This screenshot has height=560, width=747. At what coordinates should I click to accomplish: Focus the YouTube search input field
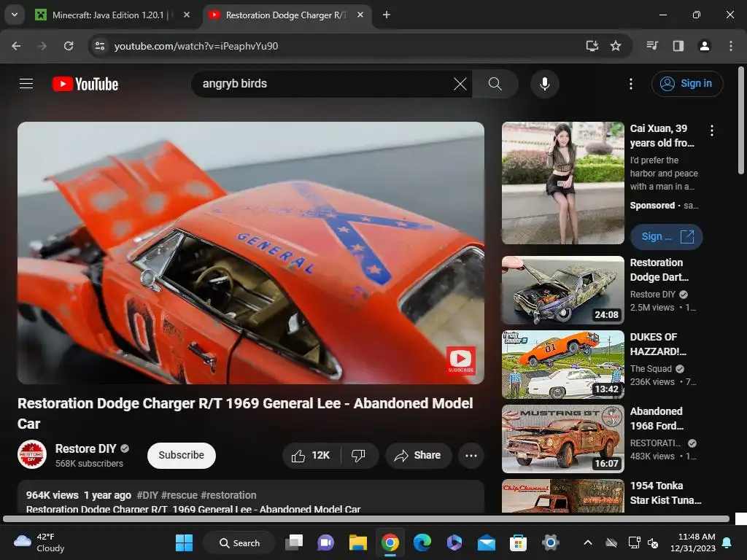[x=324, y=84]
